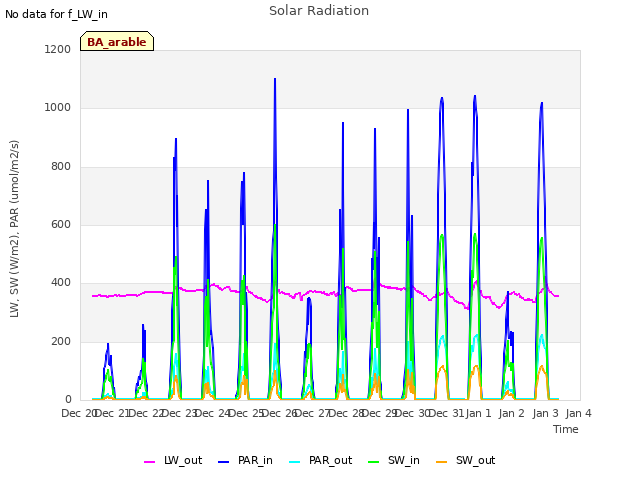Click the 600 y-axis tick label
This screenshot has height=480, width=640.
61,224
